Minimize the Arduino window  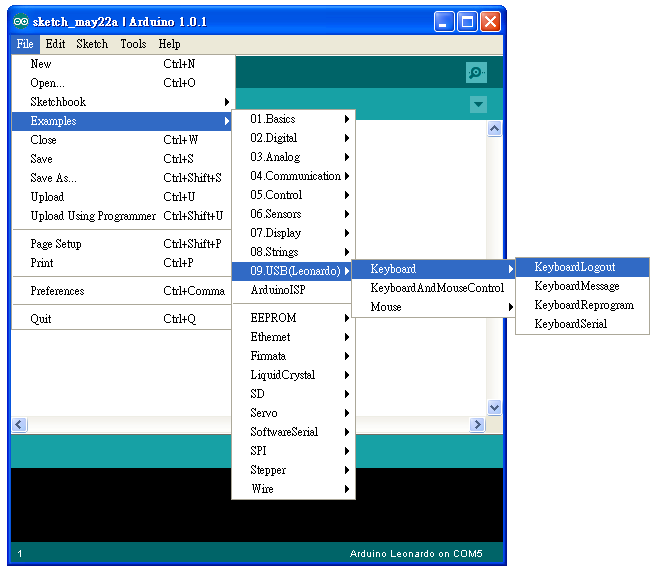tap(444, 21)
